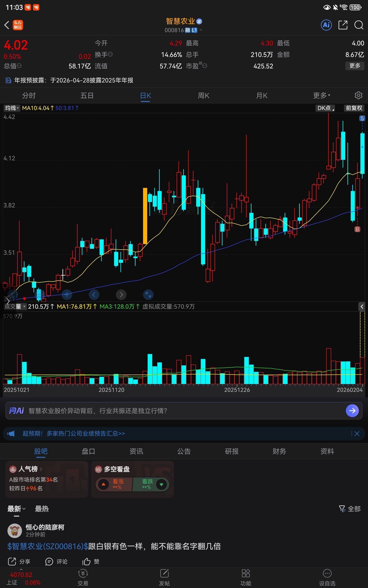Toggle the DK点 indicator
This screenshot has width=368, height=588.
click(x=325, y=108)
